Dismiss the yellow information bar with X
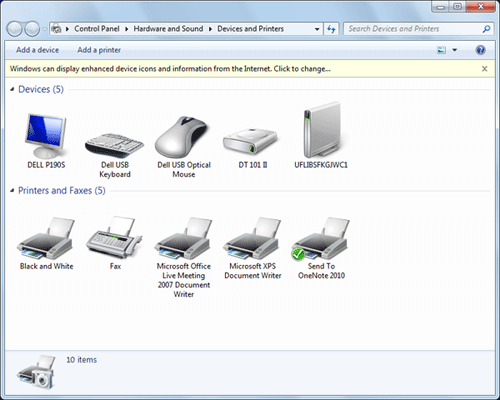Image resolution: width=500 pixels, height=400 pixels. (x=485, y=69)
